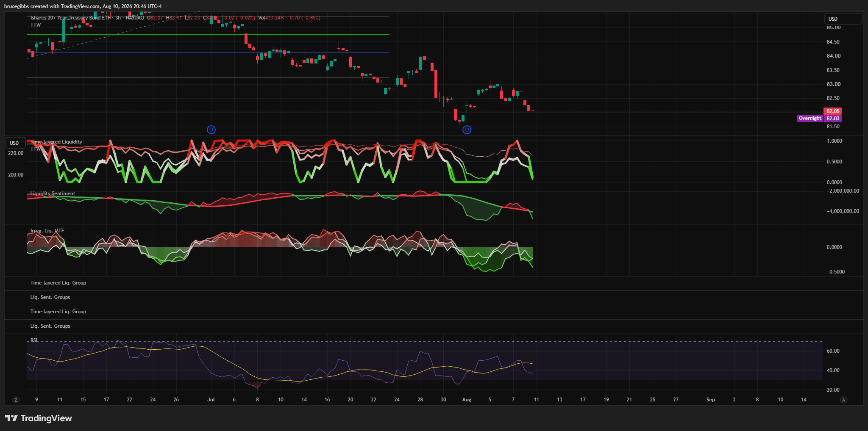Click the TTW label under the symbol title
This screenshot has width=868, height=431.
click(x=36, y=25)
